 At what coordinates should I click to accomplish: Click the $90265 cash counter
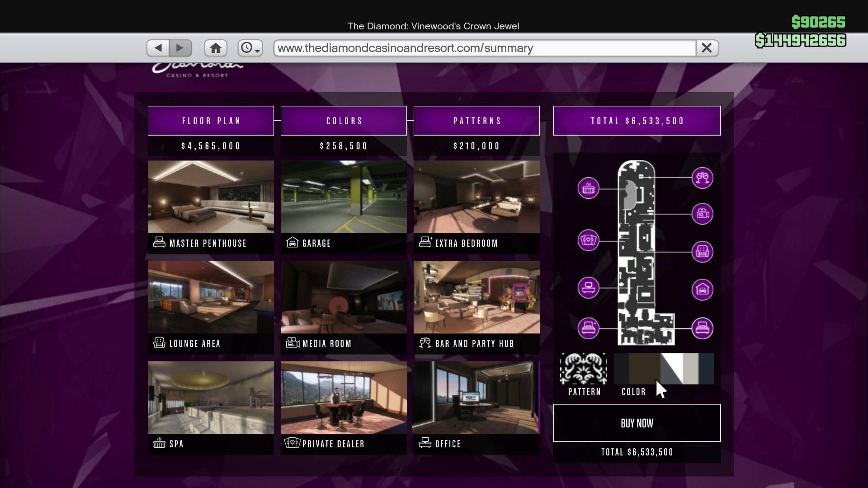[x=818, y=22]
